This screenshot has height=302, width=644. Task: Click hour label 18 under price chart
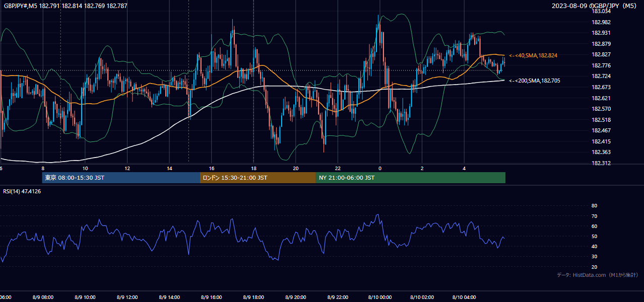pos(253,169)
